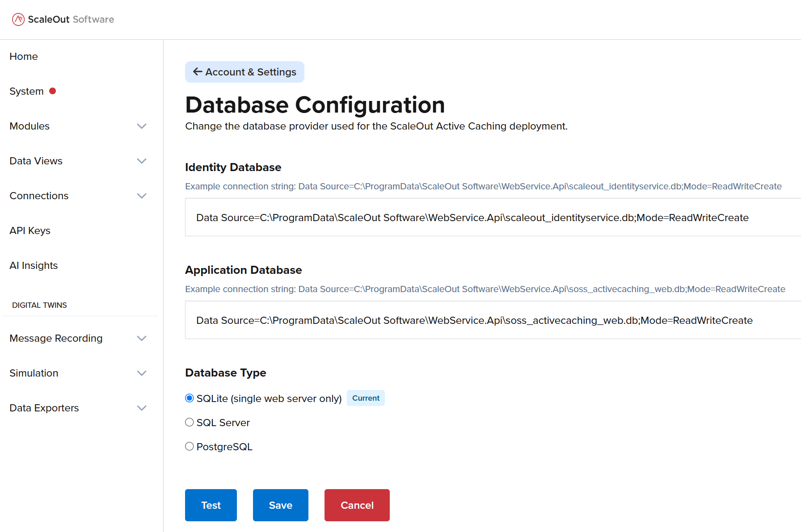This screenshot has height=532, width=801.
Task: Click the Current badge next to SQLite
Action: click(x=366, y=398)
